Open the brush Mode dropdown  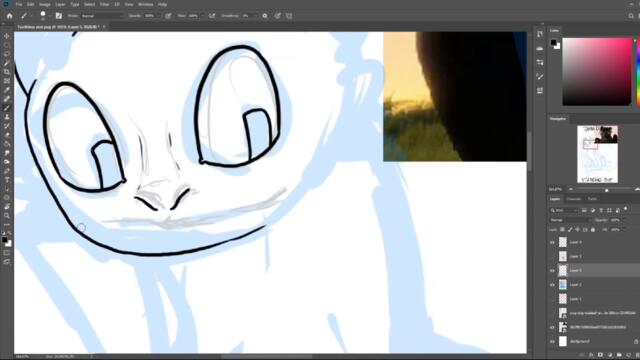coord(102,16)
